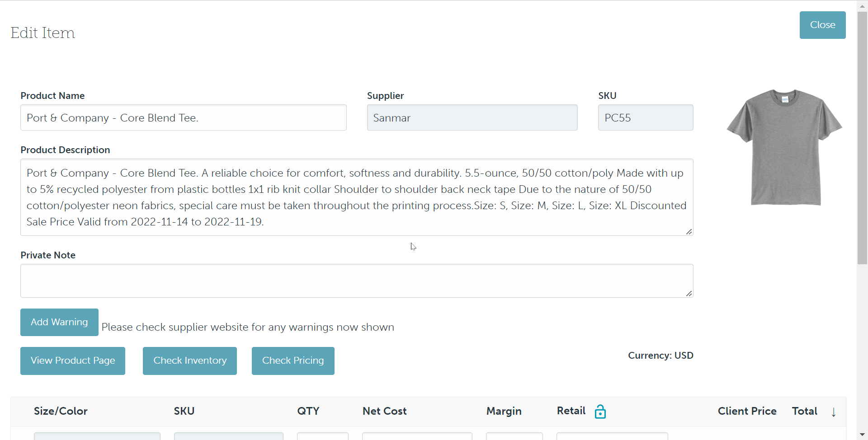
Task: Click the vertical scrollbar thumb
Action: [862, 136]
